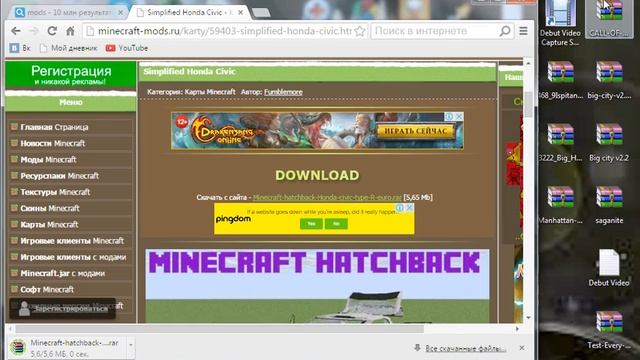The height and width of the screenshot is (360, 640).
Task: Open the browser hamburger menu
Action: pos(523,31)
